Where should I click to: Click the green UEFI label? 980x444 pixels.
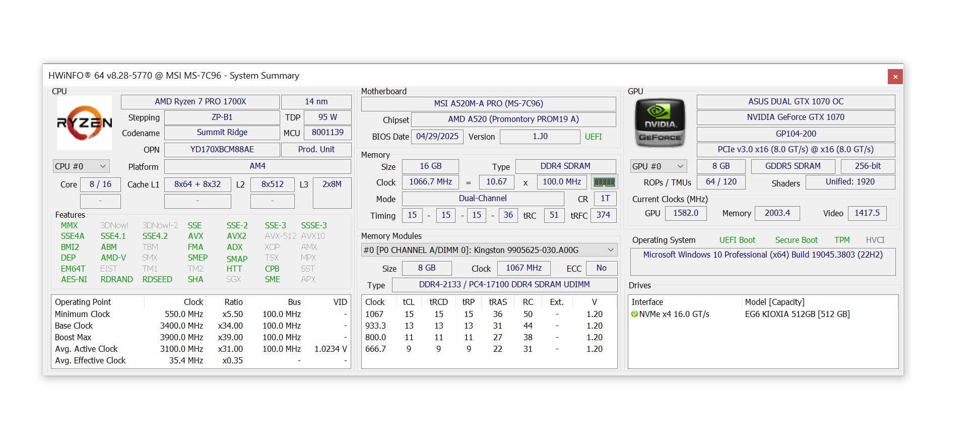coord(593,137)
